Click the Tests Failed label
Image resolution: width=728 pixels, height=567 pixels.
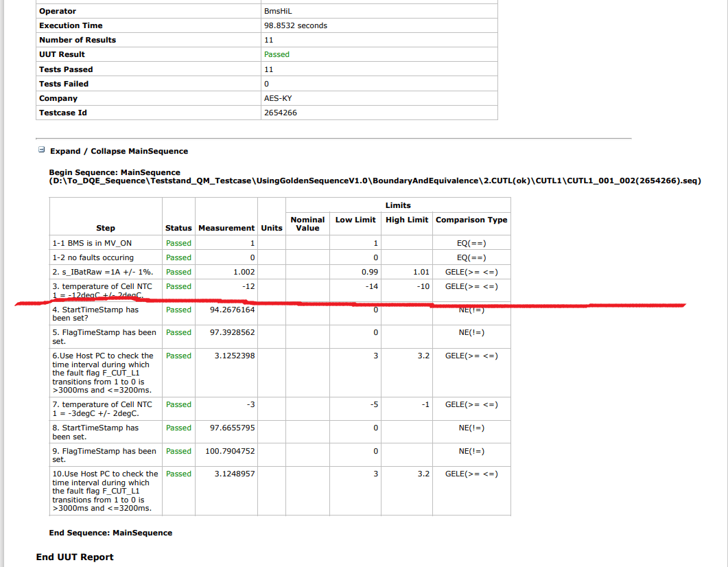click(x=64, y=84)
